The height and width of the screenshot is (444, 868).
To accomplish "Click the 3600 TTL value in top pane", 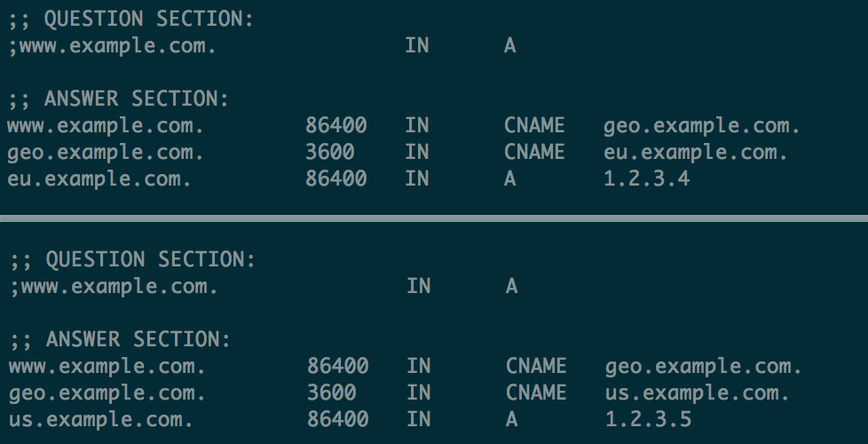I will (x=330, y=153).
